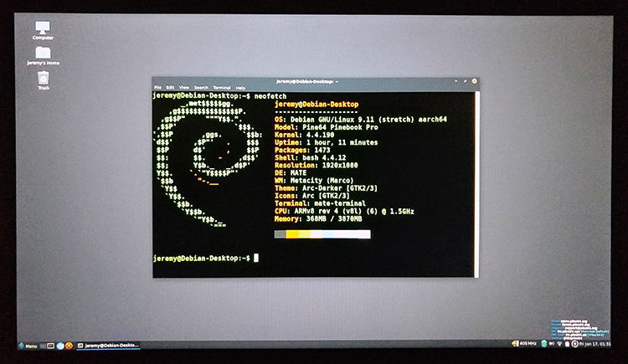
Task: Click the Kernel: 4.4.190 line
Action: point(305,135)
